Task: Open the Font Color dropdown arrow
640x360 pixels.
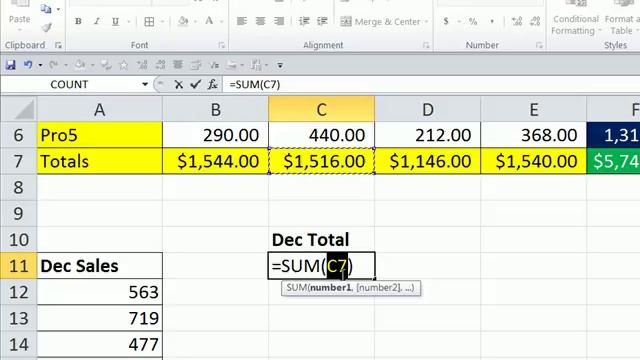Action: tap(222, 22)
